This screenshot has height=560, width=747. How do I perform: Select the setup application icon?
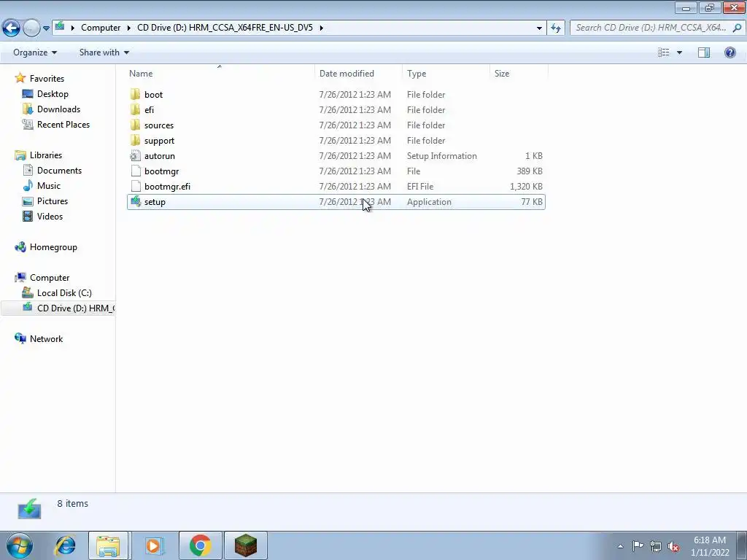pos(135,201)
